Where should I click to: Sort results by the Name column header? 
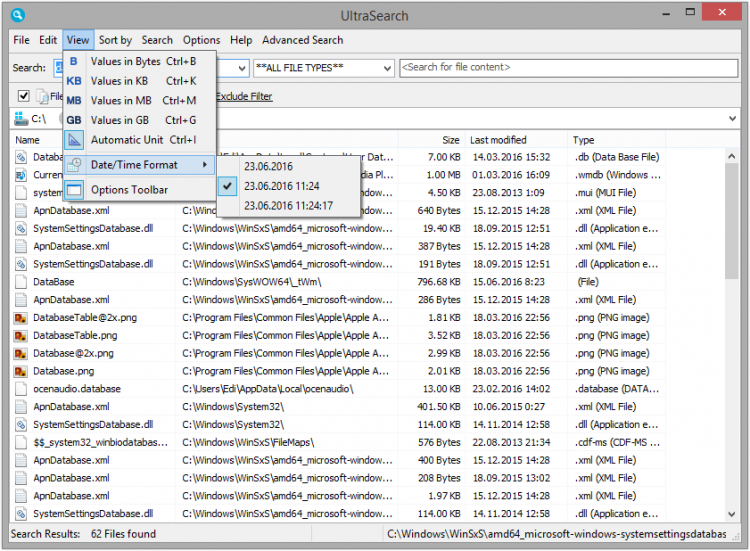coord(28,140)
